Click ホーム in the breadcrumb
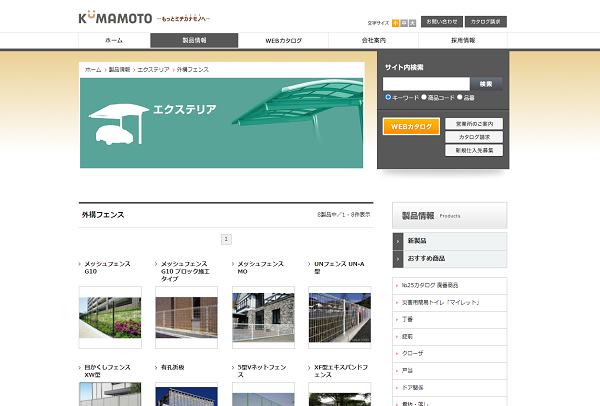This screenshot has height=406, width=600. coord(93,70)
